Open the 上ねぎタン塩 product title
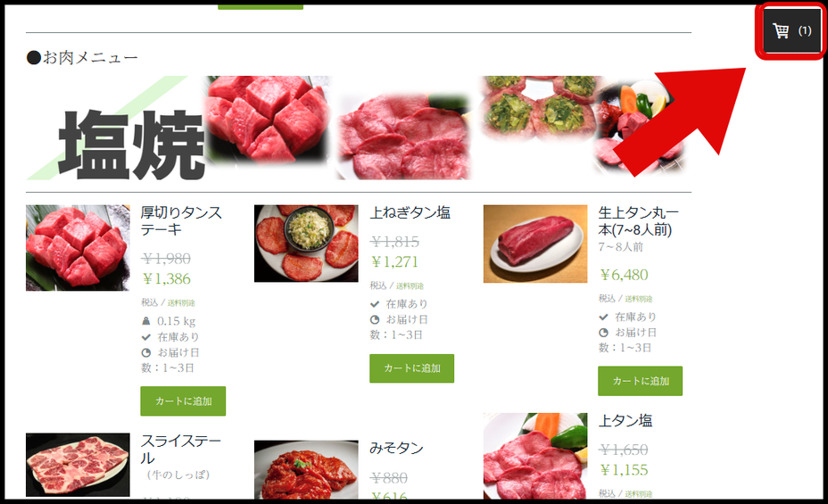Viewport: 828px width, 504px height. coord(410,212)
